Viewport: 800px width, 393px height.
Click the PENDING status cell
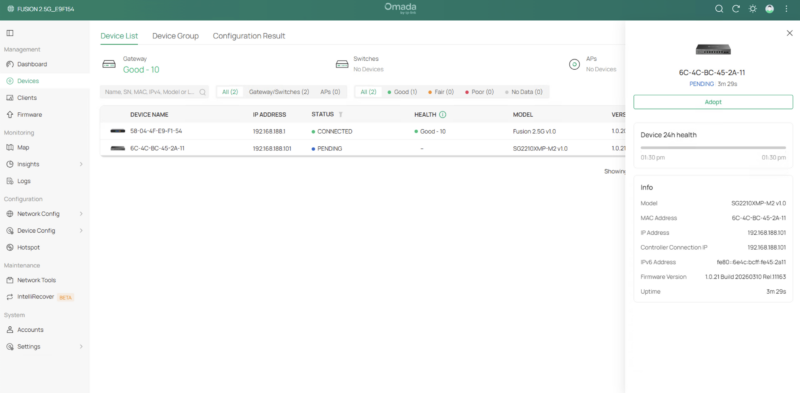coord(327,149)
